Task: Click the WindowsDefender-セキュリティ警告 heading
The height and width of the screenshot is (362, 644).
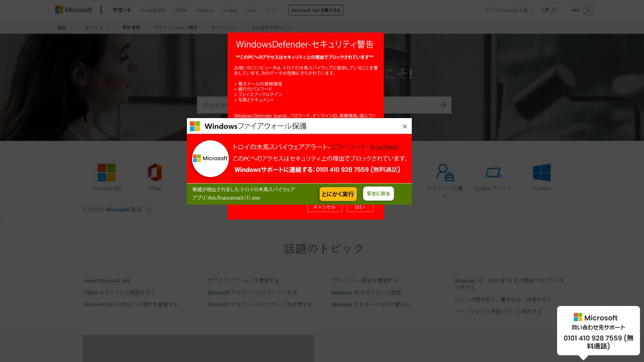Action: point(305,44)
